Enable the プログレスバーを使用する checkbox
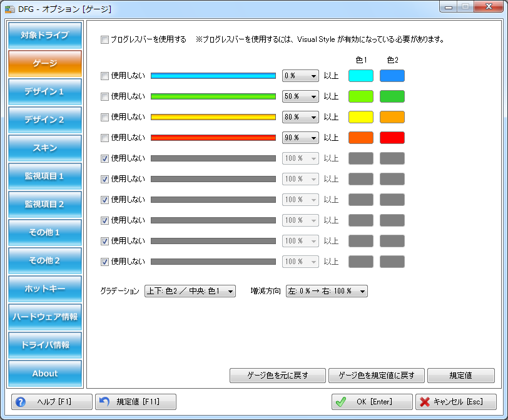Image resolution: width=508 pixels, height=420 pixels. [104, 39]
